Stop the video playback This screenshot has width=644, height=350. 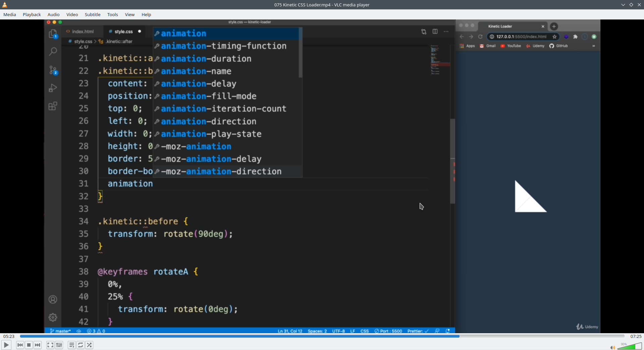(x=29, y=345)
